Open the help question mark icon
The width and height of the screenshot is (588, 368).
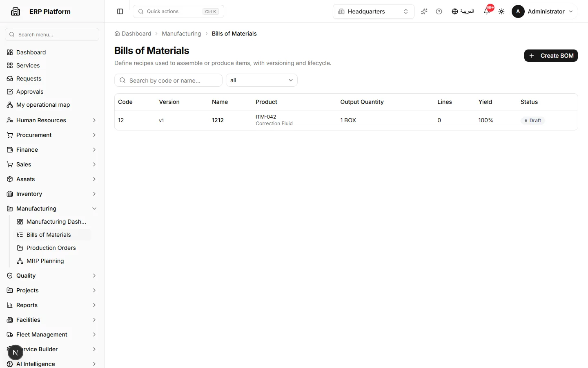(439, 11)
